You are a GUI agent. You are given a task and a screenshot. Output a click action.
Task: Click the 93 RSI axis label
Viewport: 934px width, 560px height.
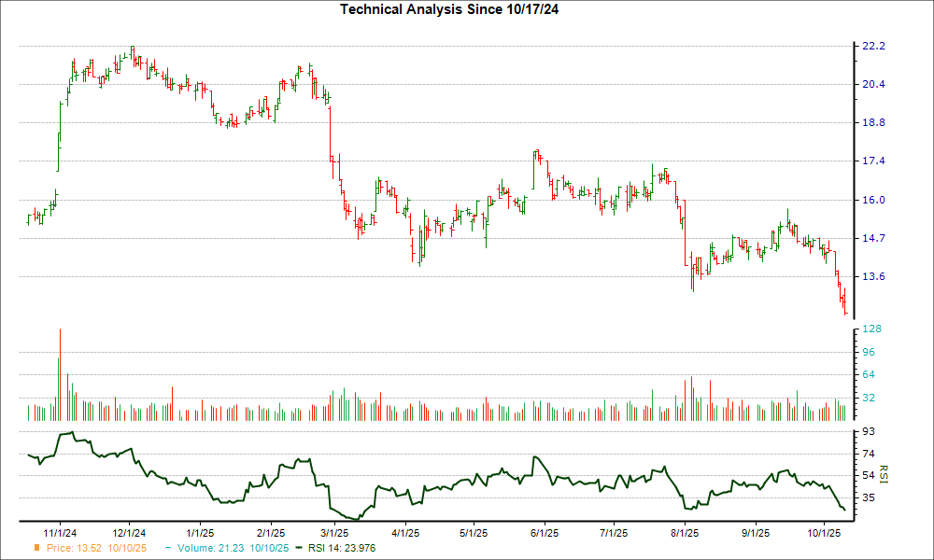(869, 431)
